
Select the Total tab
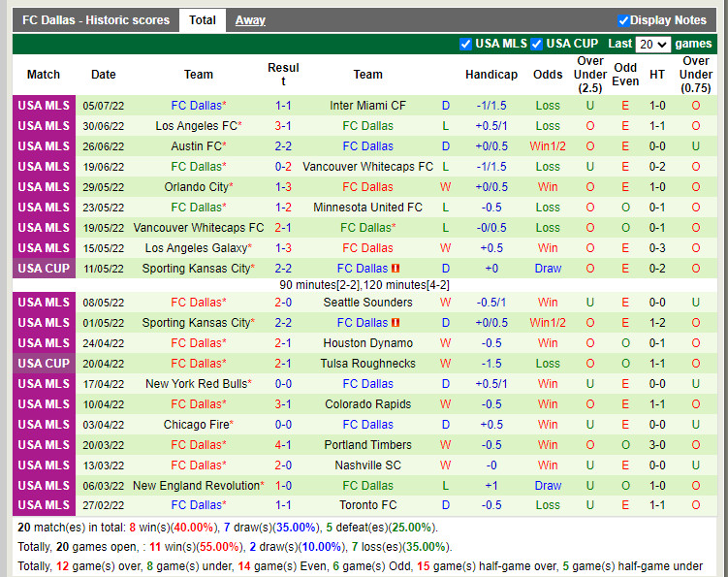203,20
